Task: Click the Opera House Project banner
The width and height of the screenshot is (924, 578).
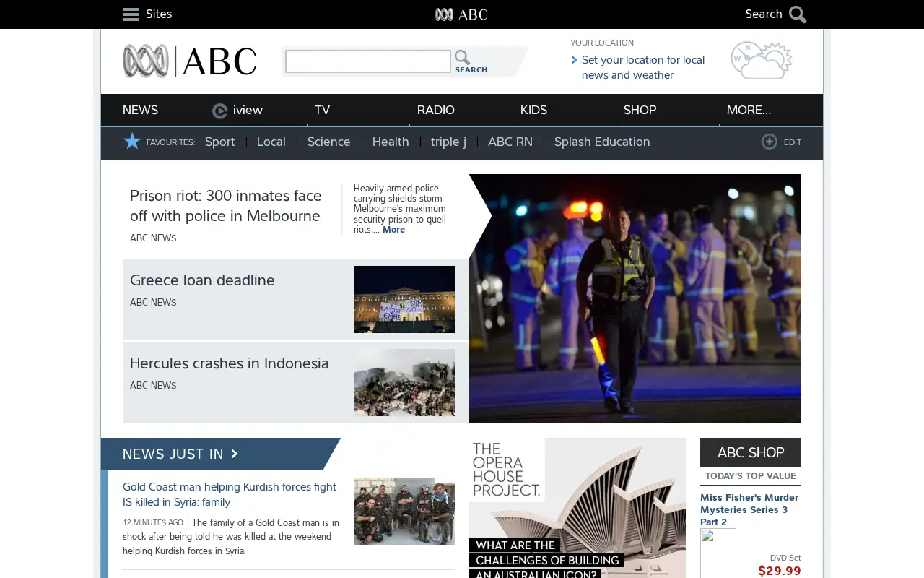Action: tap(577, 508)
